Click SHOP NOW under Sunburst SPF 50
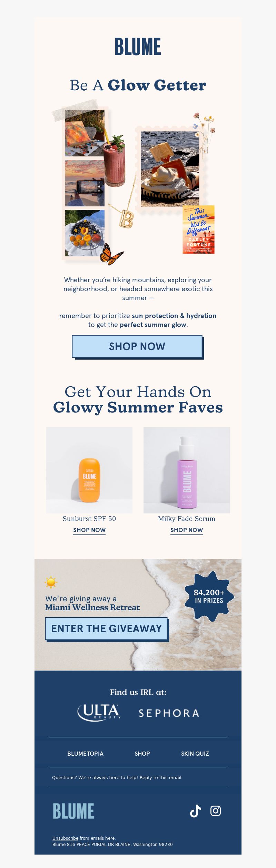Screen dimensions: 276x868 pos(89,530)
